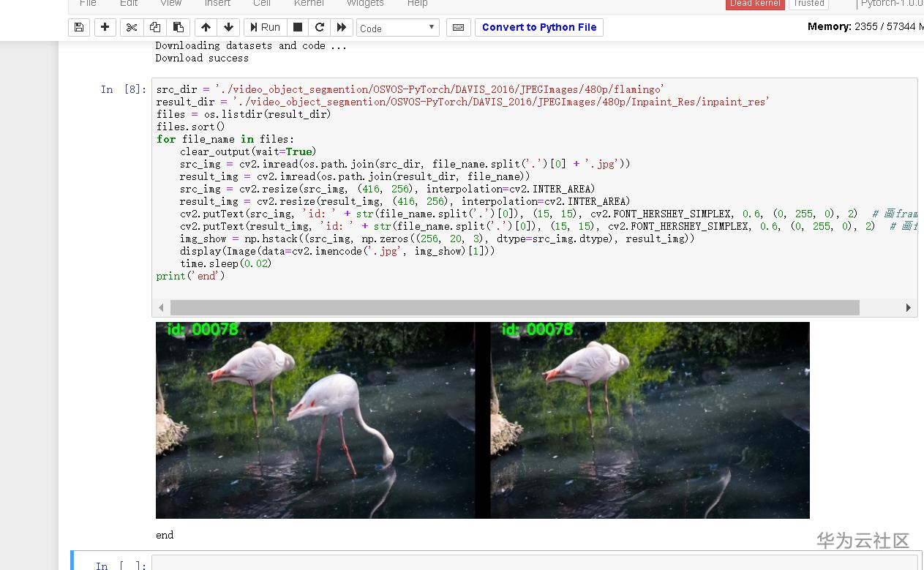Open the Widgets menu

(365, 4)
